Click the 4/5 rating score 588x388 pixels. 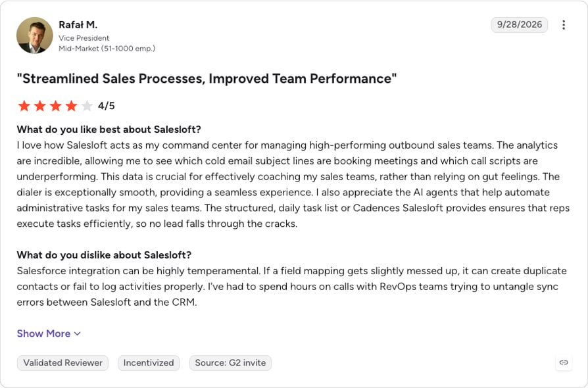tap(106, 106)
